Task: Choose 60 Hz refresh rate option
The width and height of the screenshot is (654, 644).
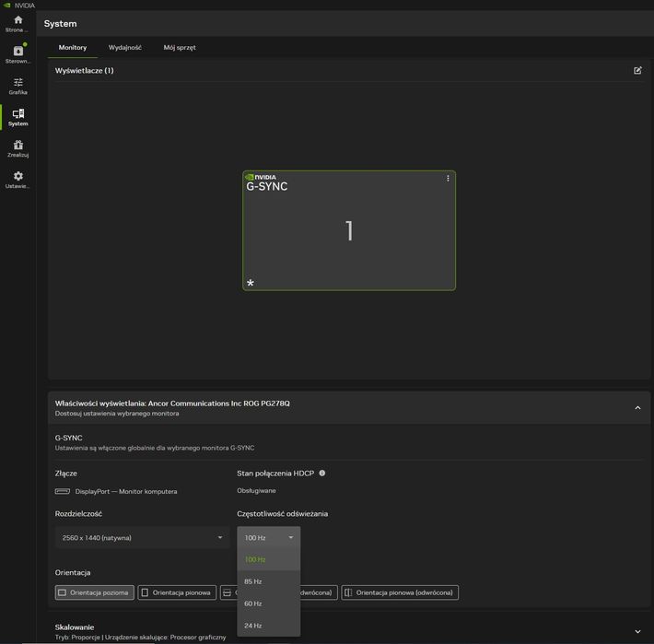Action: coord(269,603)
